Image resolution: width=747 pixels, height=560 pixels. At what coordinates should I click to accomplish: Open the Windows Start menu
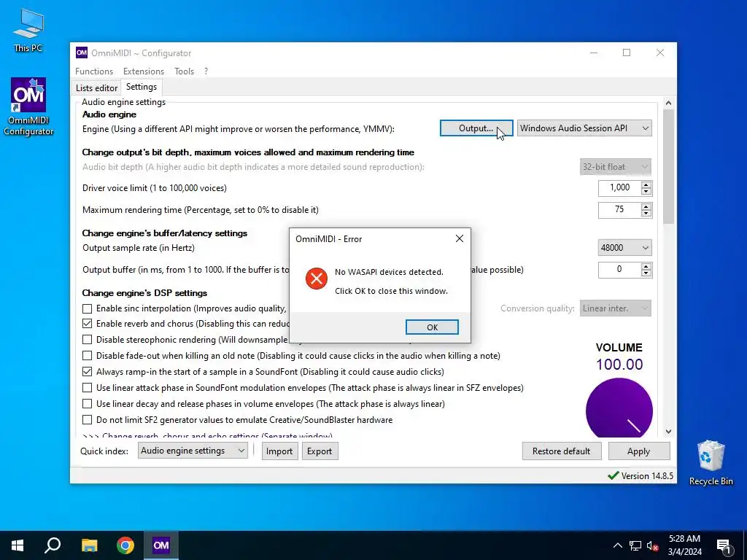coord(18,545)
